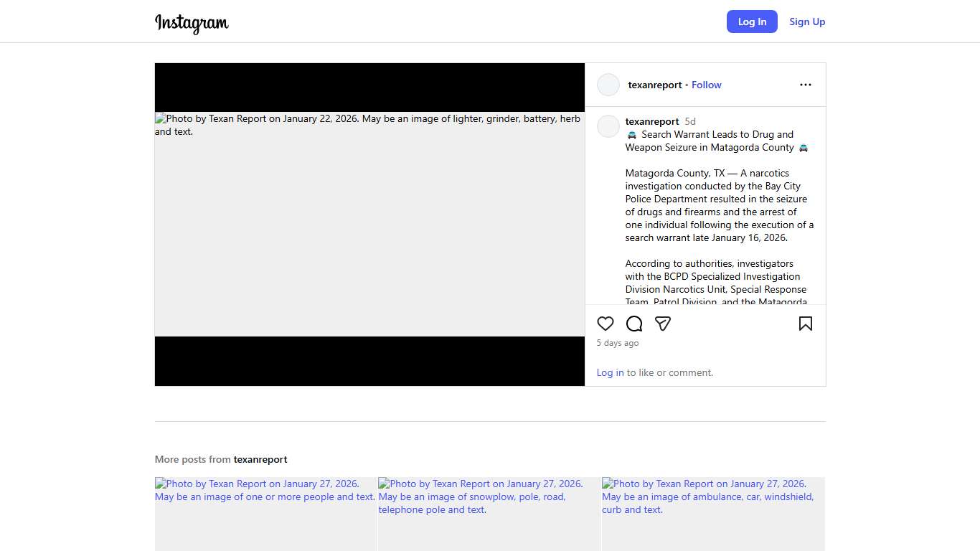
Task: Open thumbnail with one or more people
Action: coord(265,514)
